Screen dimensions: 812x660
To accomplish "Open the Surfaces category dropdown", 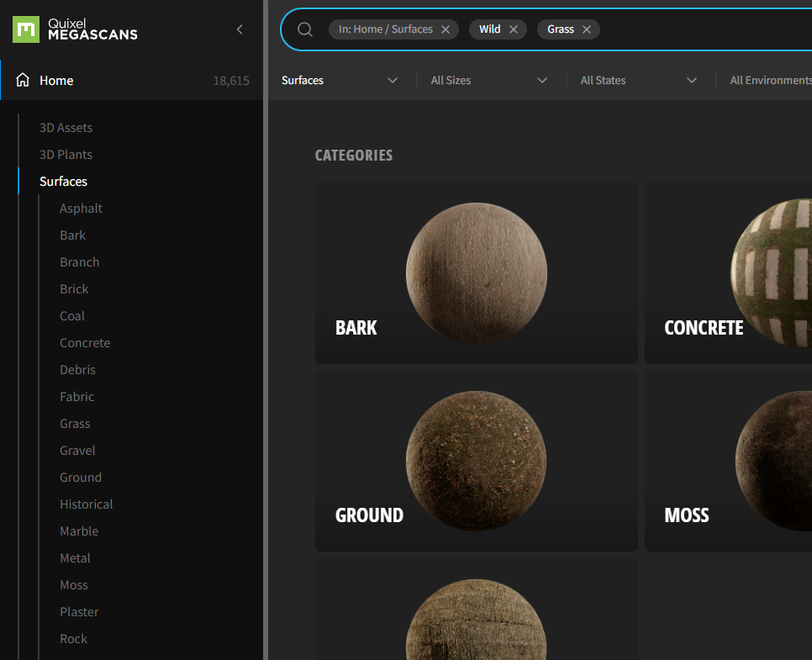I will [340, 81].
